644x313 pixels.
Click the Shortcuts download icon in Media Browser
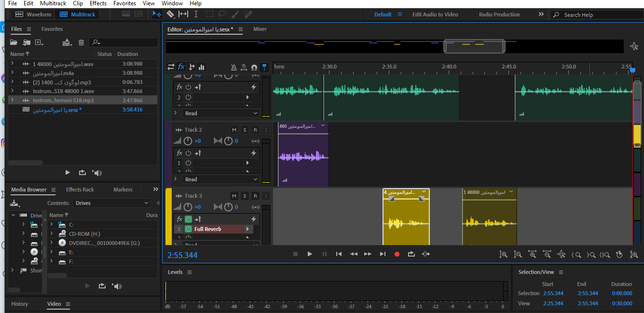(x=15, y=203)
